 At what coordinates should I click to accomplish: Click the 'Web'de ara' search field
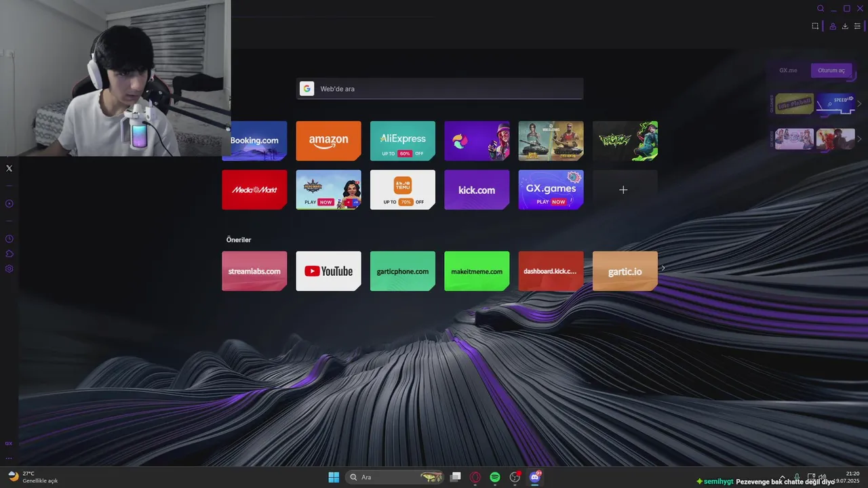coord(439,89)
